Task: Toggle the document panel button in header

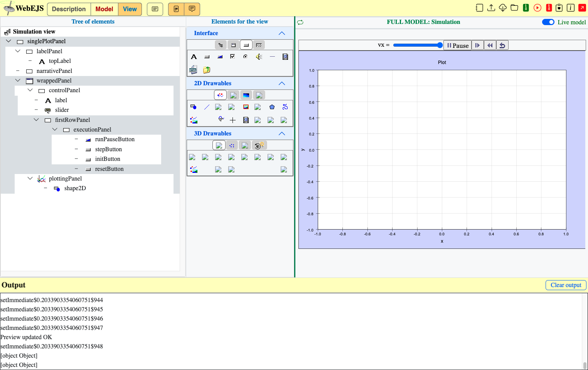Action: (x=176, y=9)
